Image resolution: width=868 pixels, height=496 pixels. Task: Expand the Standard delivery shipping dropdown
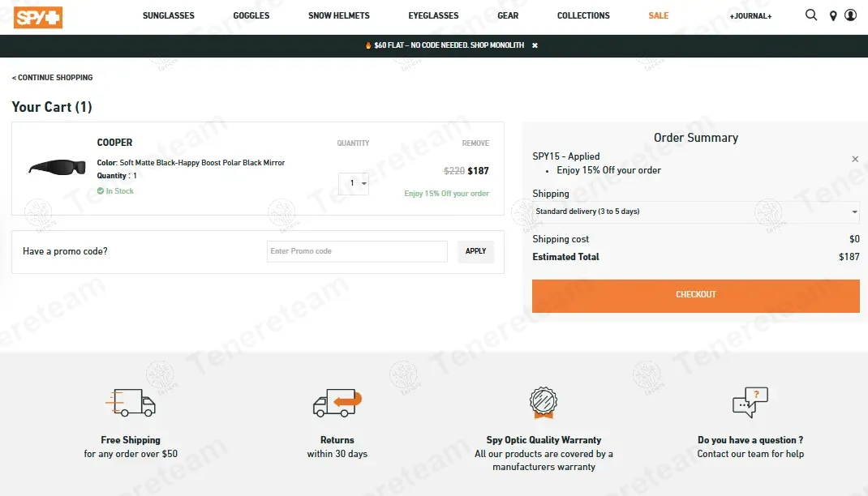pyautogui.click(x=696, y=212)
